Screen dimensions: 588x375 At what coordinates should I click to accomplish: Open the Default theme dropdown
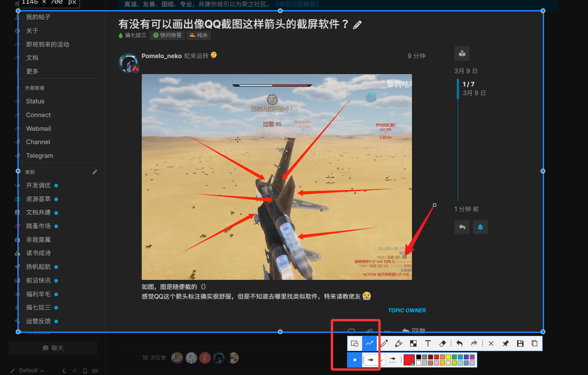tap(27, 370)
